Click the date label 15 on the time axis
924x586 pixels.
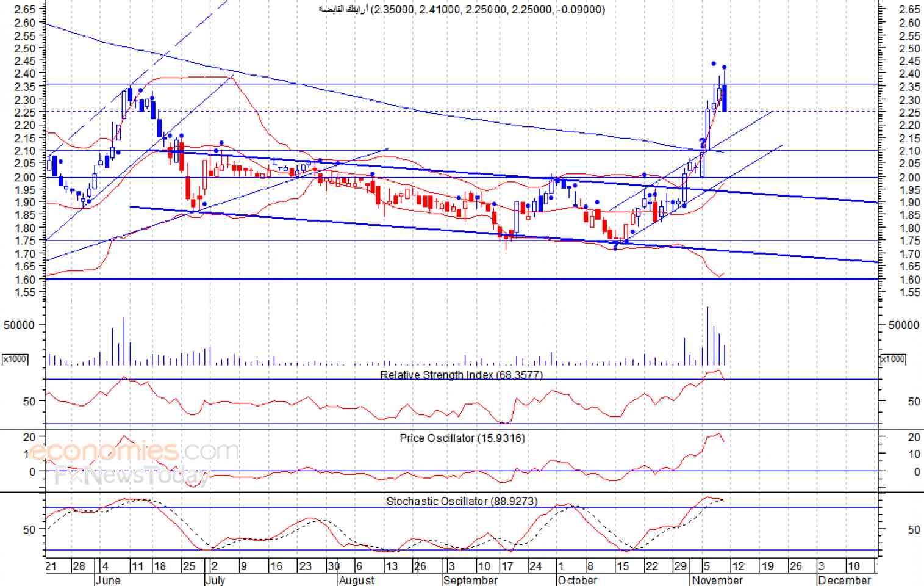[623, 566]
